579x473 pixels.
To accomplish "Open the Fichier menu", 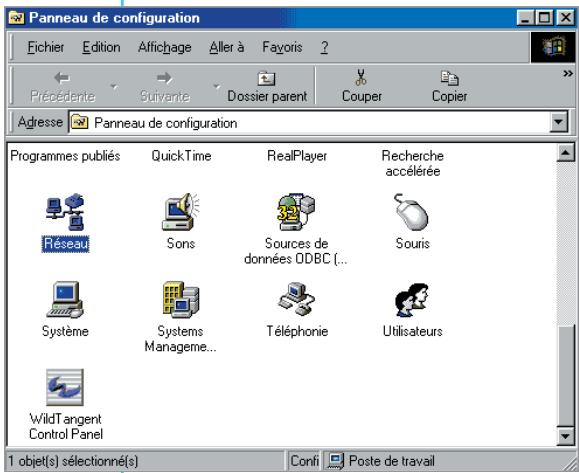I will 46,47.
